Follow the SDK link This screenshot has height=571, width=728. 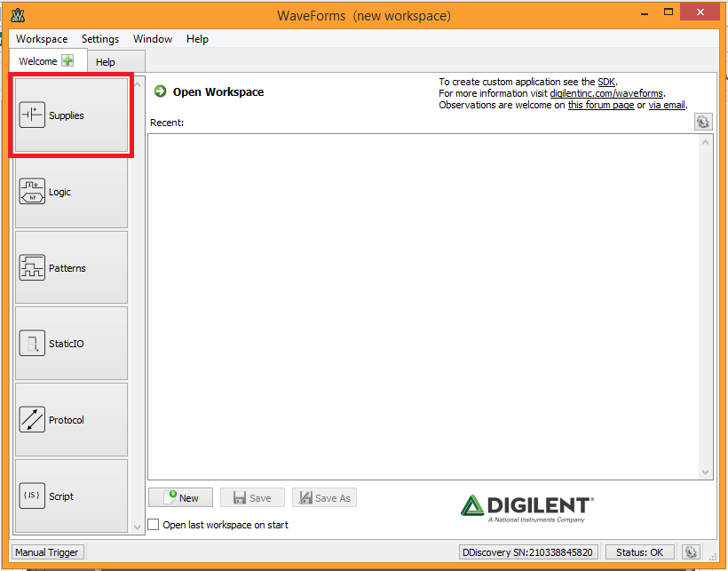coord(606,82)
